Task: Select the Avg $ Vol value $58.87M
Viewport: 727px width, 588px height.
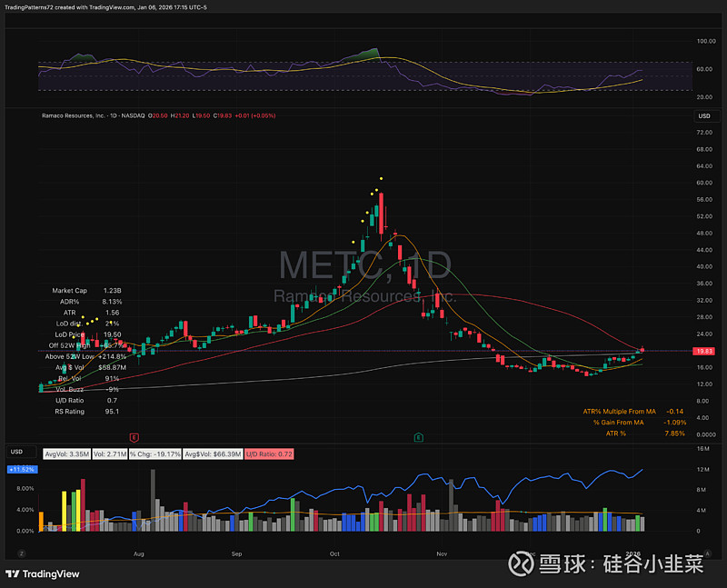Action: point(112,367)
